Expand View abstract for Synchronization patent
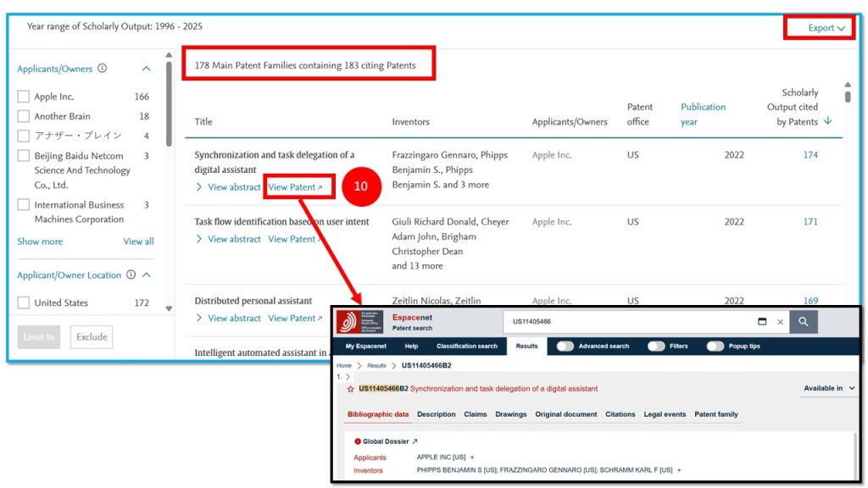868x488 pixels. click(x=228, y=187)
